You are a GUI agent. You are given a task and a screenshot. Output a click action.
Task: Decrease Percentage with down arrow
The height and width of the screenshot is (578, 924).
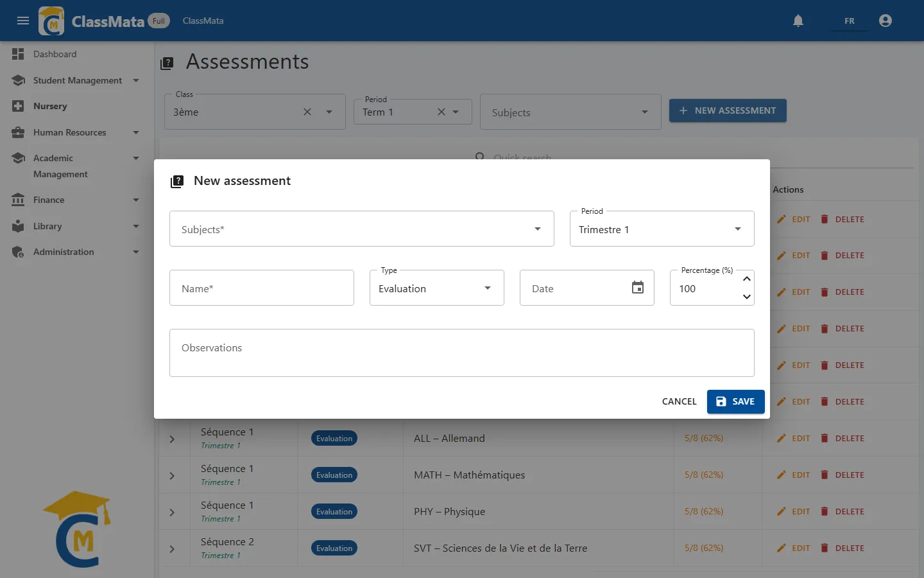[747, 297]
